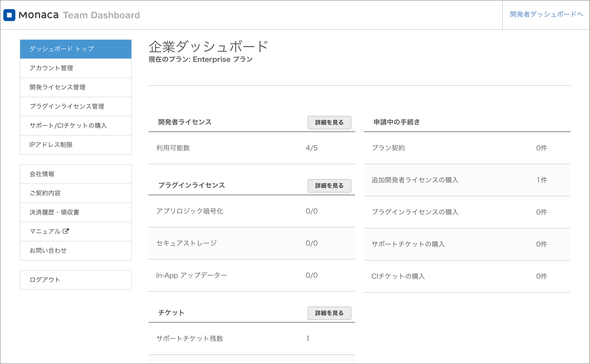
Task: Click サポートチケット残数 label
Action: pos(190,338)
